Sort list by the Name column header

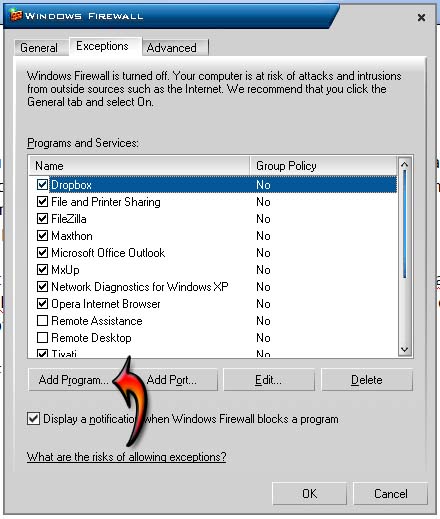[x=140, y=166]
